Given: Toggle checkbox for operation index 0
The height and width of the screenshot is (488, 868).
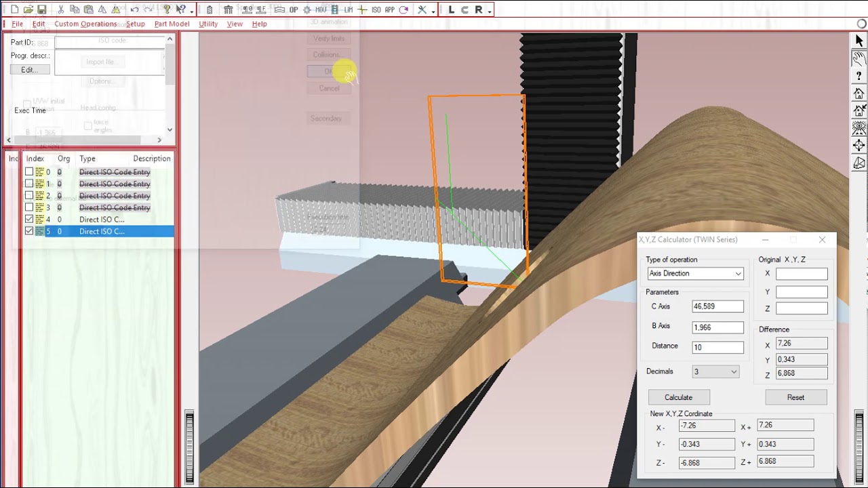Looking at the screenshot, I should (29, 172).
